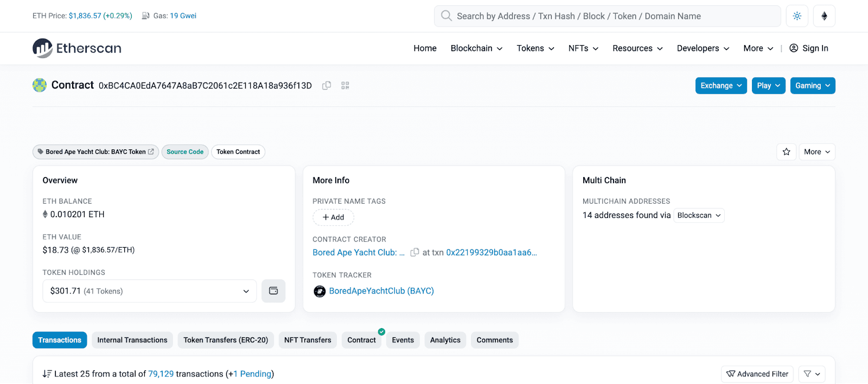Expand the token holdings $301.71 dropdown

pos(150,291)
